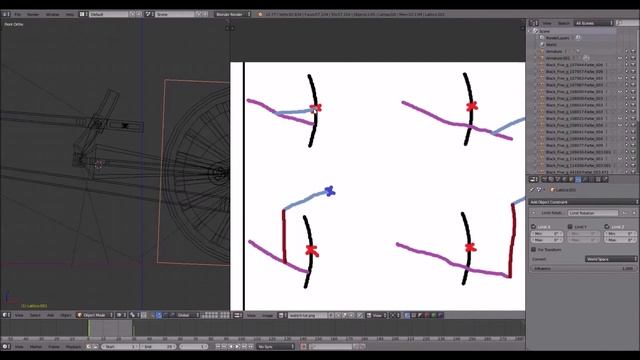Click the Limit Rotation constraint name field

pos(593,213)
